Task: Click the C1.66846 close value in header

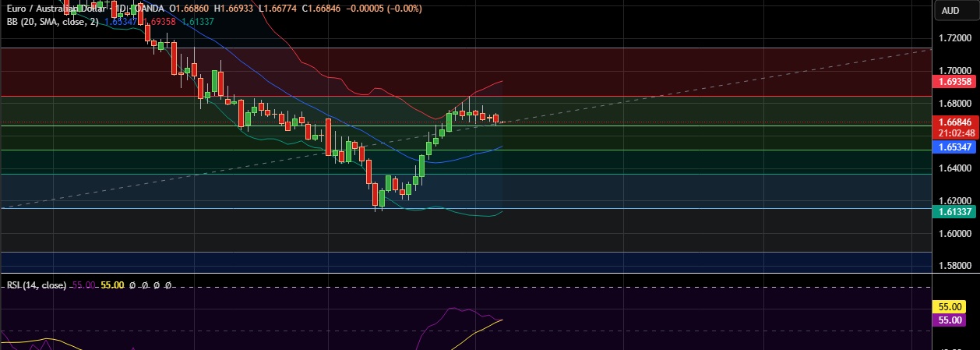Action: [319, 9]
